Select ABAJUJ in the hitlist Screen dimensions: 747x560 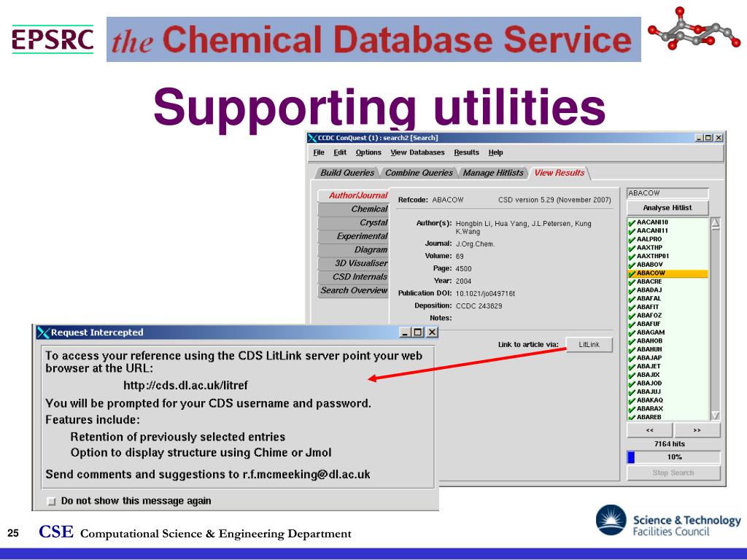click(649, 392)
